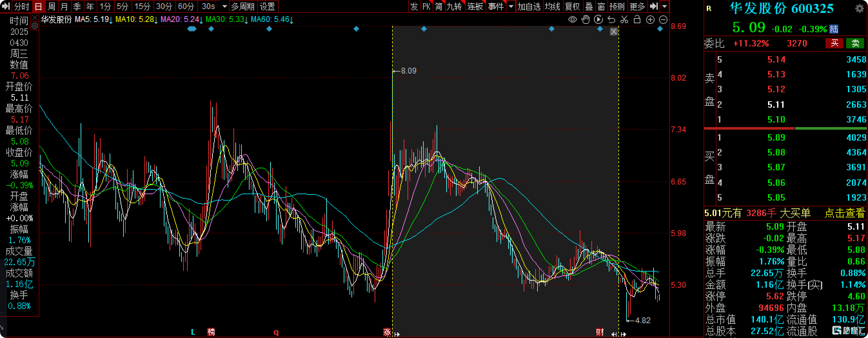The width and height of the screenshot is (868, 338).
Task: Switch to 5分 five-minute chart
Action: (x=123, y=6)
